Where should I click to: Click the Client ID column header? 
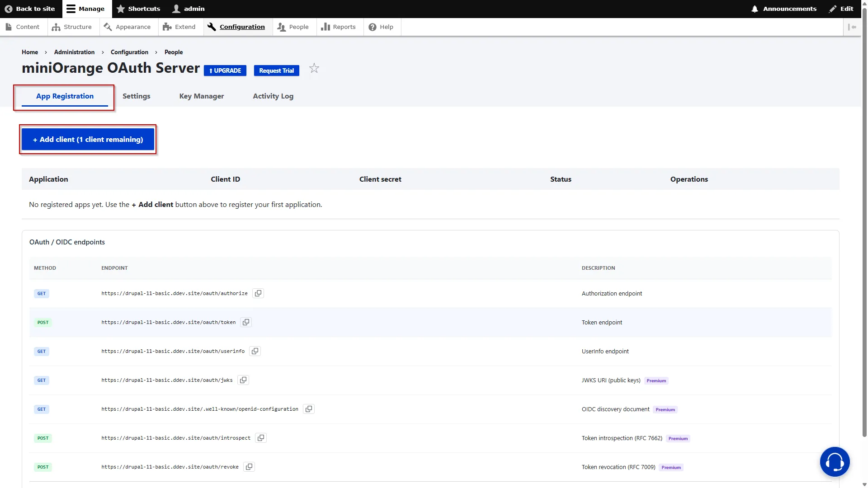(x=225, y=179)
